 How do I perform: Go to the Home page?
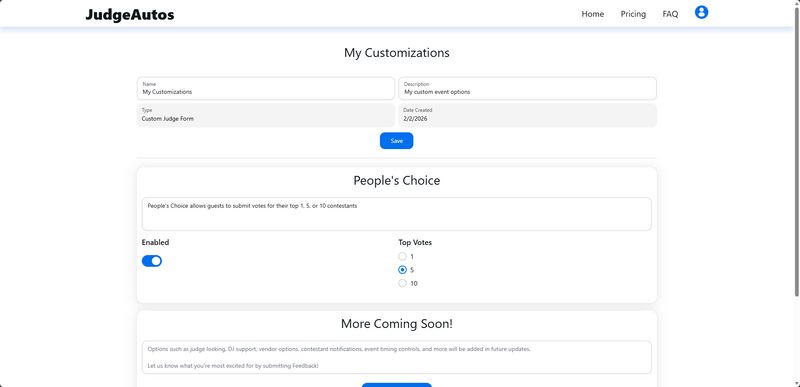592,14
